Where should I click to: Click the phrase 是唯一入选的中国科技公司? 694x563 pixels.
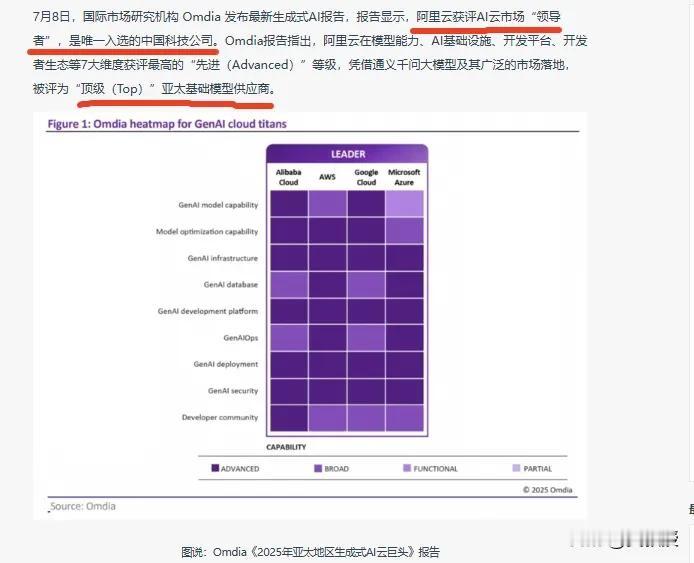[x=142, y=41]
